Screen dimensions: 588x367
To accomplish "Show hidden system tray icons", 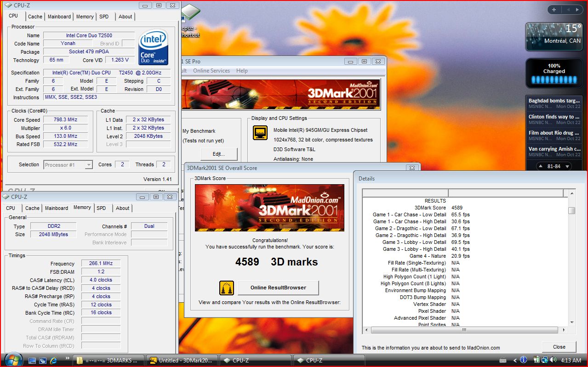I will click(x=515, y=361).
